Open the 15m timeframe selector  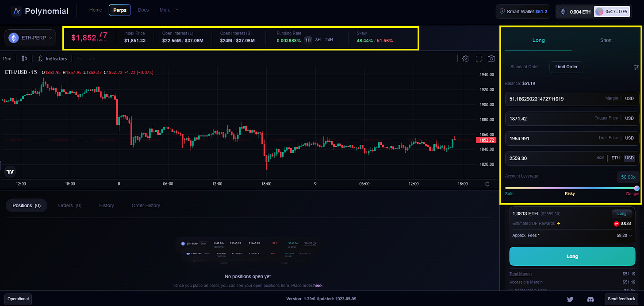pyautogui.click(x=7, y=58)
